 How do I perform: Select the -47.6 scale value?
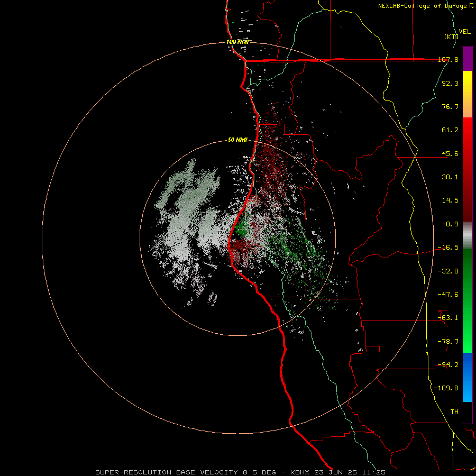448,295
